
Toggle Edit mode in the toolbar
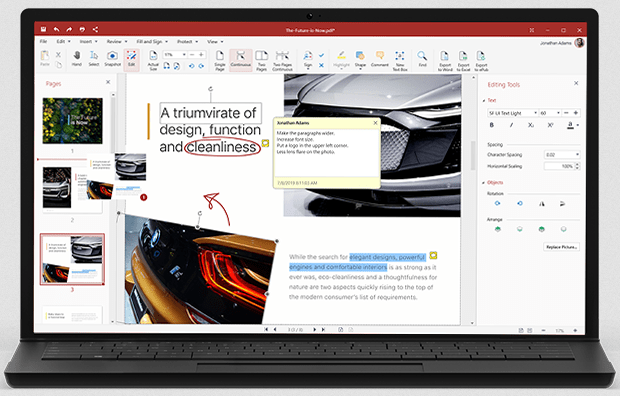[131, 60]
